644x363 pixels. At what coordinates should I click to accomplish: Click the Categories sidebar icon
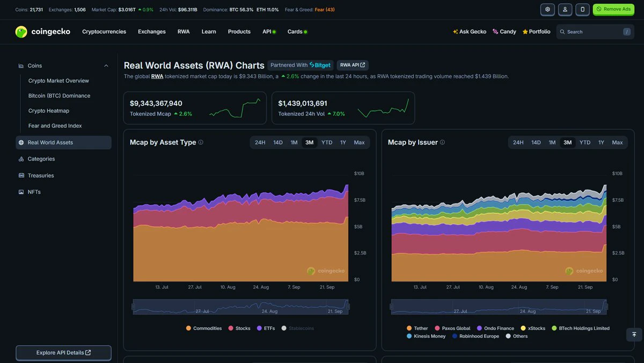pos(21,159)
